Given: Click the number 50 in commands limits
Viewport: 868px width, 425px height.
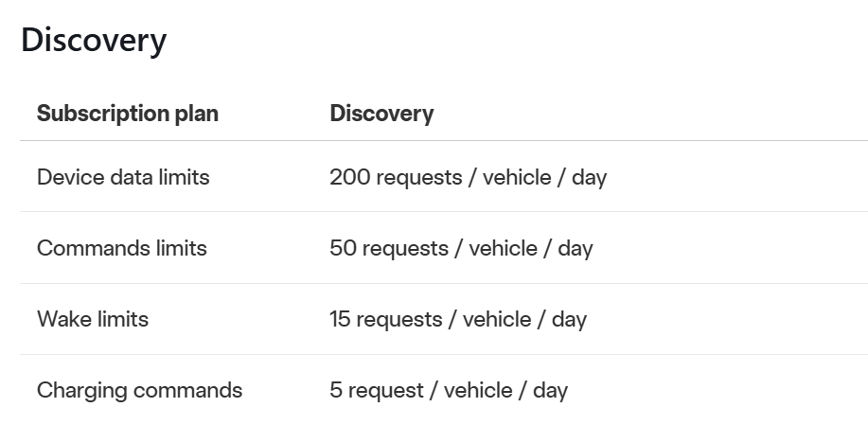Looking at the screenshot, I should pos(343,248).
